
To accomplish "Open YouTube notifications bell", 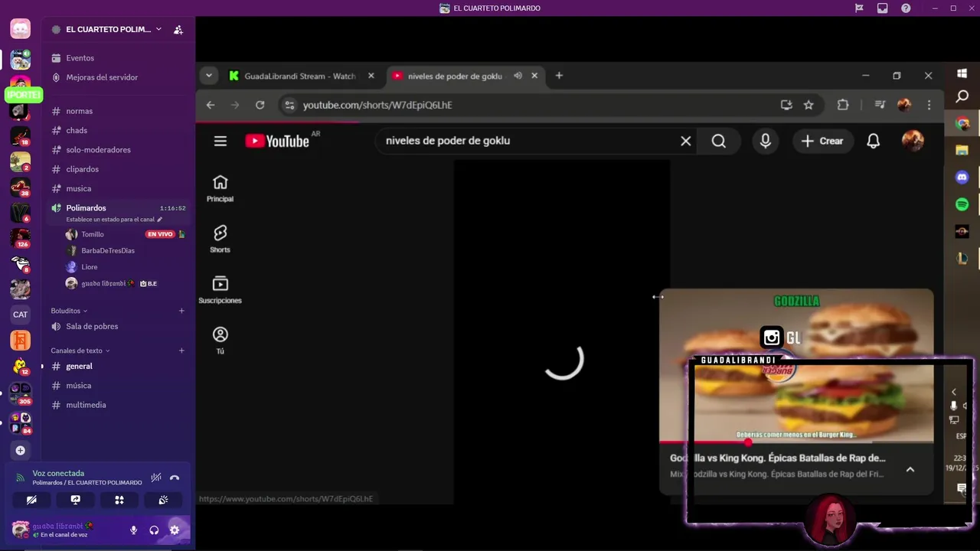I will coord(874,141).
